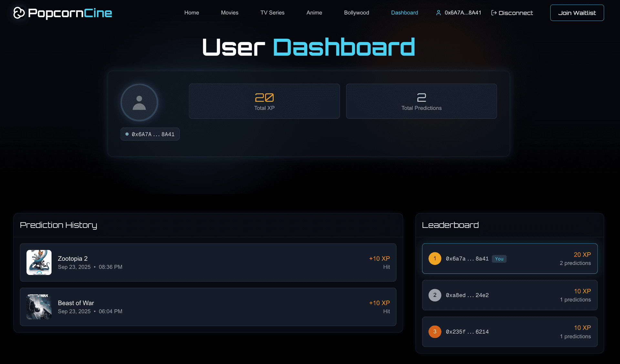Click the avatar placeholder icon on the profile card
620x364 pixels.
[x=139, y=102]
